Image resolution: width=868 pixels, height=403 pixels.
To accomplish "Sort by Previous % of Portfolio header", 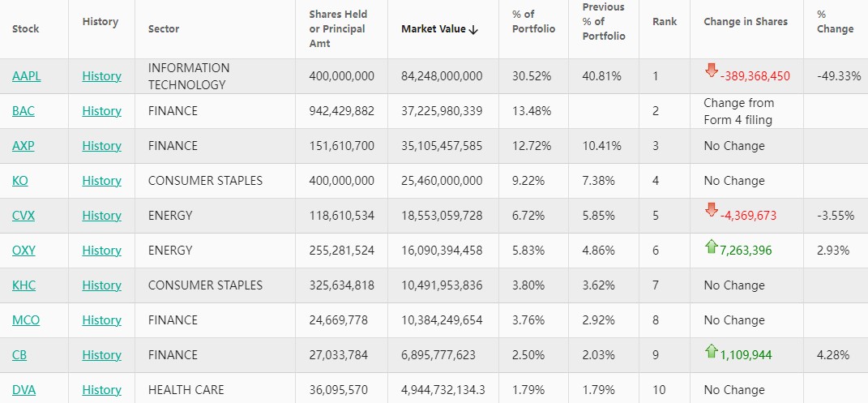I will 604,22.
